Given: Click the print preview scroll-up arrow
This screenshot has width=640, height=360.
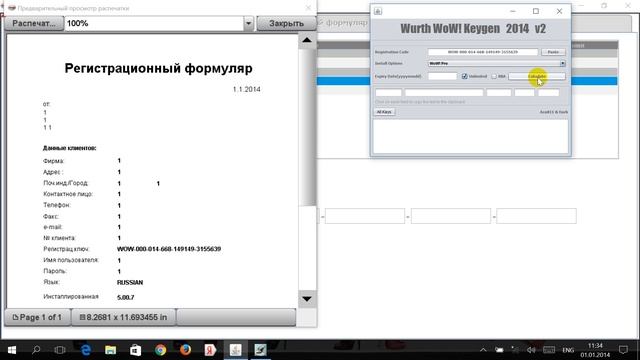Looking at the screenshot, I should coord(307,40).
